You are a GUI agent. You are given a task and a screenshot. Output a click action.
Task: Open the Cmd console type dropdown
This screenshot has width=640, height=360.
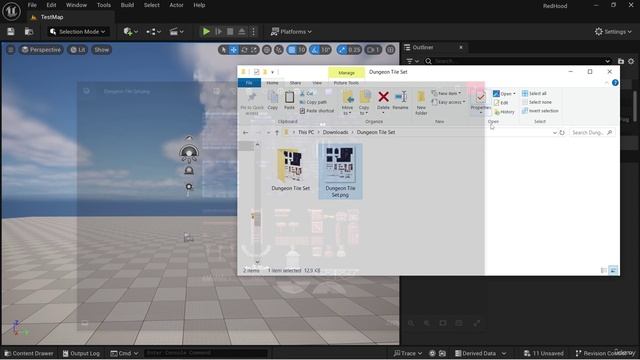coord(124,353)
